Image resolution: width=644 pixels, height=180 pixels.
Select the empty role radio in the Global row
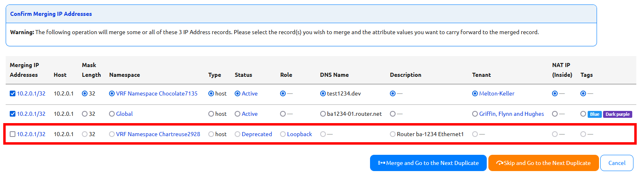pyautogui.click(x=283, y=114)
